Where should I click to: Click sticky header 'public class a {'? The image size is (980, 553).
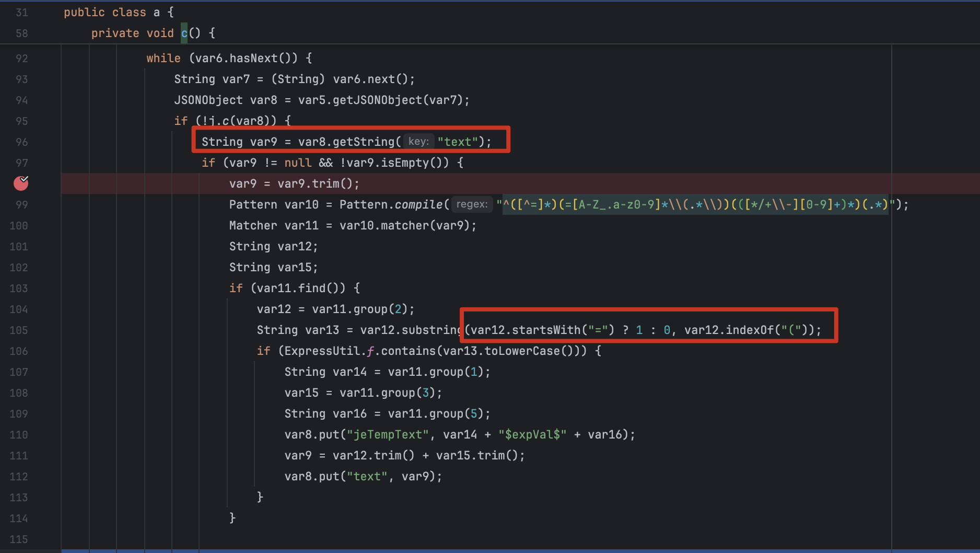coord(119,12)
